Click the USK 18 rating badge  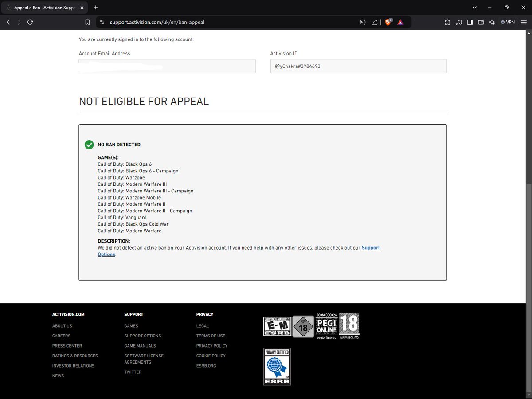303,326
